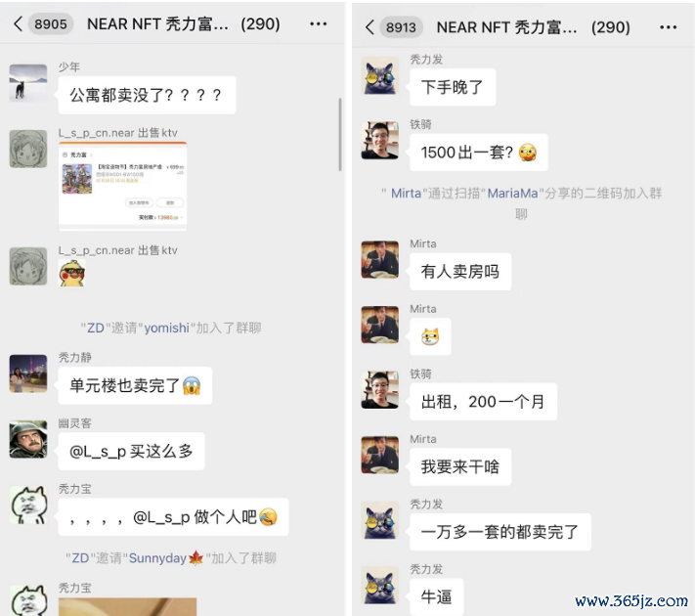Image resolution: width=695 pixels, height=616 pixels.
Task: Tap 少年's snowy landscape avatar
Action: tap(28, 83)
